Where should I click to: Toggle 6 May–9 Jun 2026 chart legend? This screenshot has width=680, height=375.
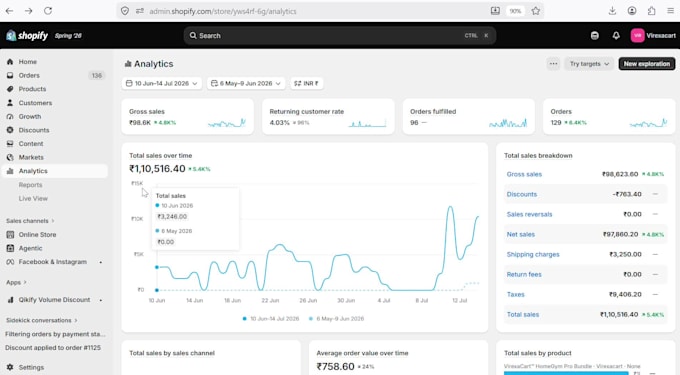tap(337, 319)
